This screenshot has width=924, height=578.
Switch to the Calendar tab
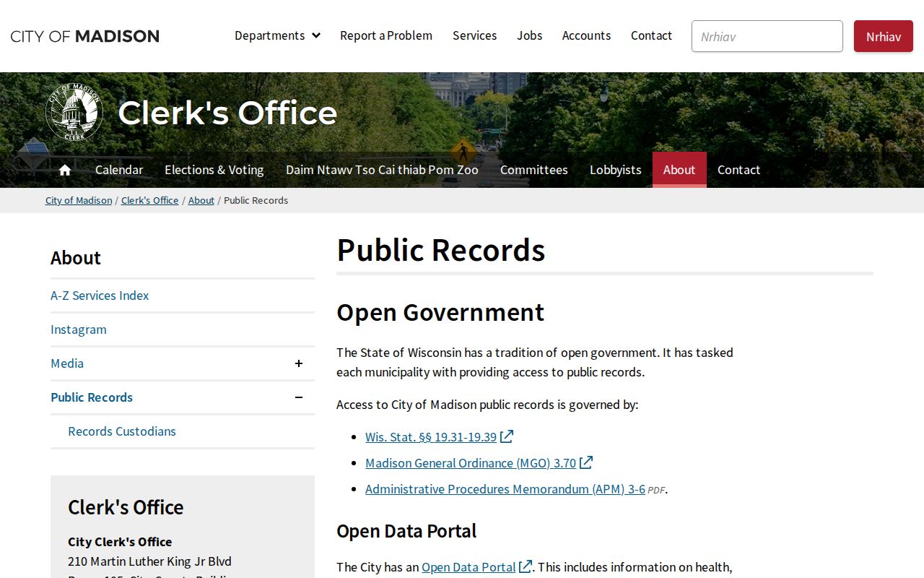(x=119, y=170)
